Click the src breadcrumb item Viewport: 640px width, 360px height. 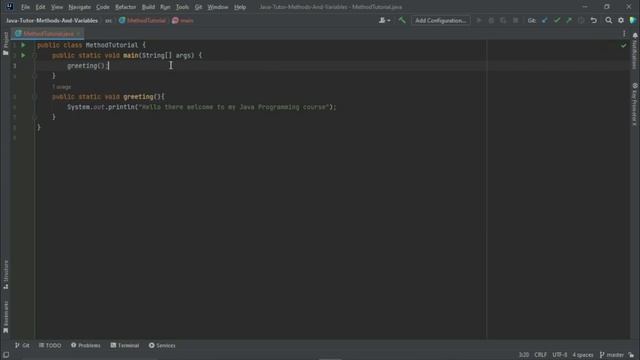tap(108, 20)
